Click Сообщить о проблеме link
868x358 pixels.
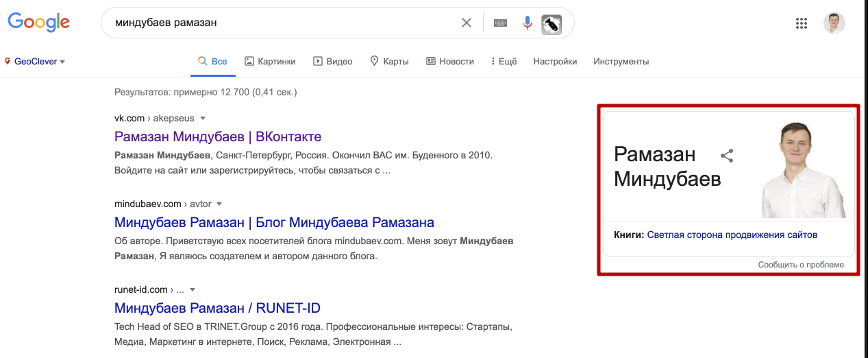pos(801,265)
